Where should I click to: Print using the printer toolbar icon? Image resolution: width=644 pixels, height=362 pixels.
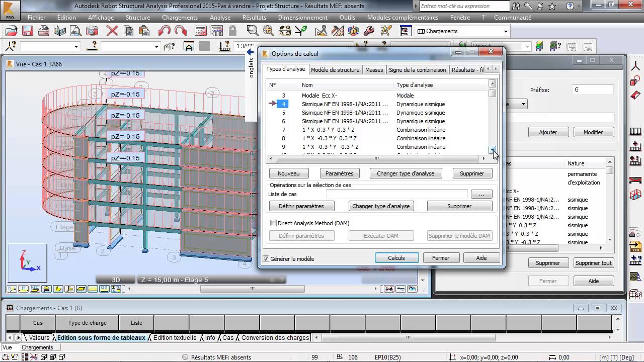44,31
